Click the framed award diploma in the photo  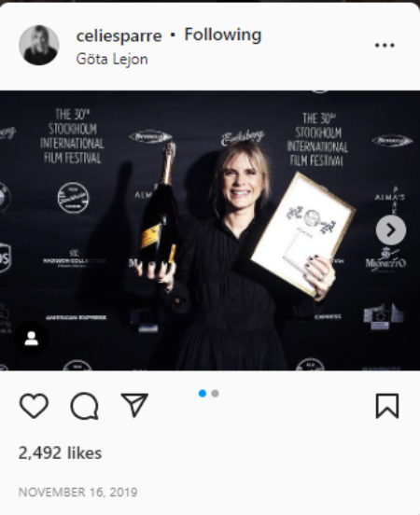(x=303, y=234)
